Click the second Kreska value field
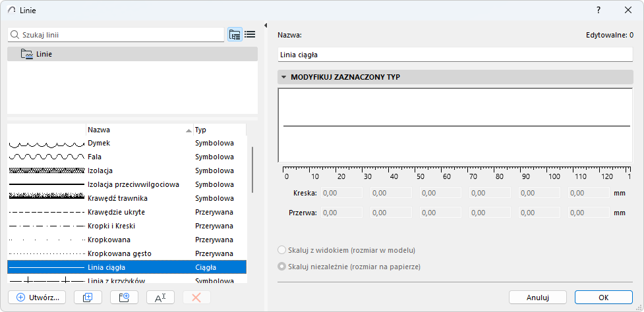Image resolution: width=644 pixels, height=312 pixels. click(391, 193)
